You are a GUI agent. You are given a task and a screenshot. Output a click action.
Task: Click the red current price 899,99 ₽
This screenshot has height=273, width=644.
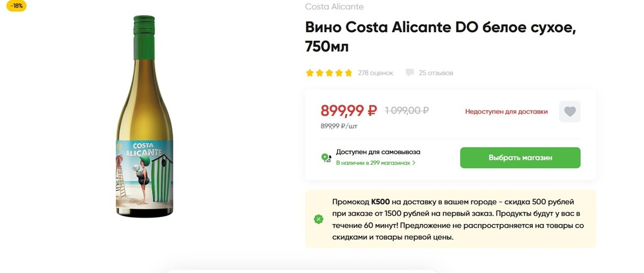(349, 111)
